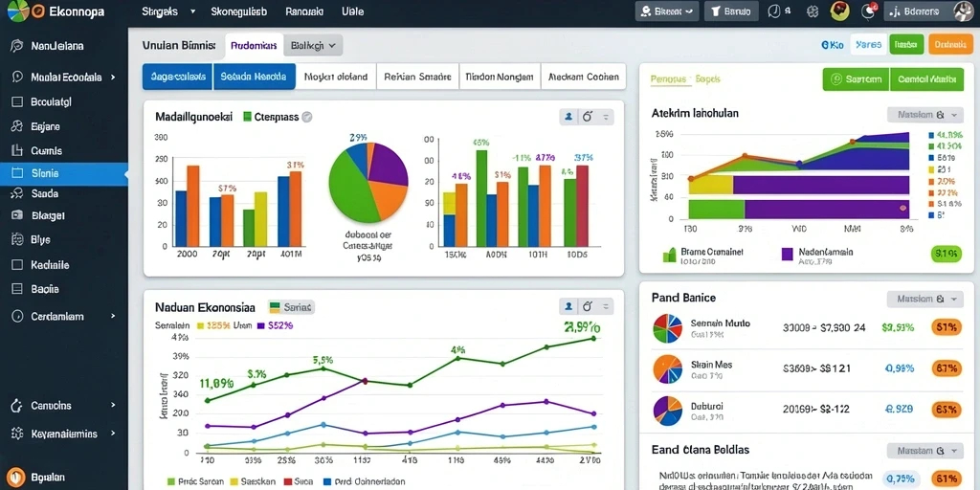980x490 pixels.
Task: Open the notifications icon with red badge
Action: (869, 11)
